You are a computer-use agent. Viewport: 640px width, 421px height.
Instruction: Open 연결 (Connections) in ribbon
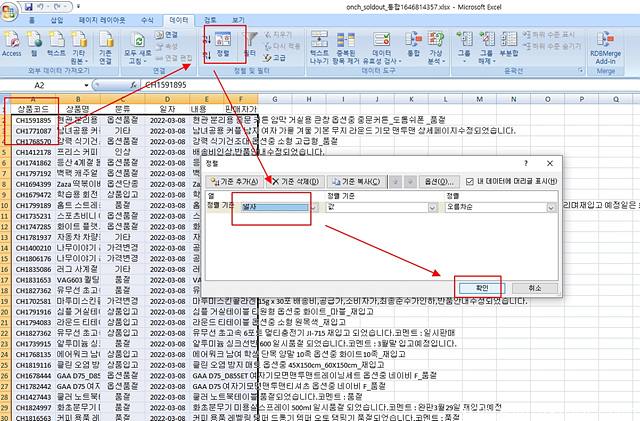click(167, 35)
